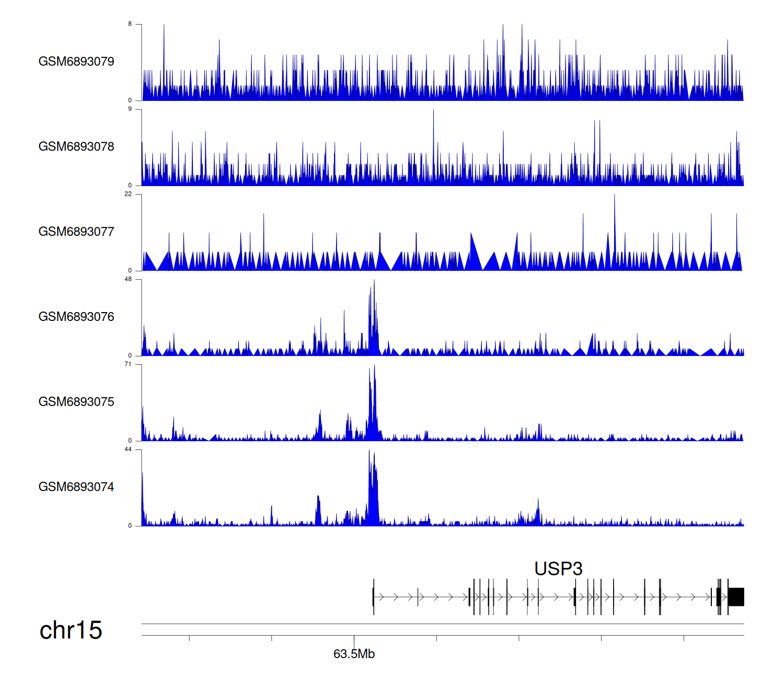The height and width of the screenshot is (690, 784).
Task: Click the GSM6893079 track label
Action: coord(76,62)
